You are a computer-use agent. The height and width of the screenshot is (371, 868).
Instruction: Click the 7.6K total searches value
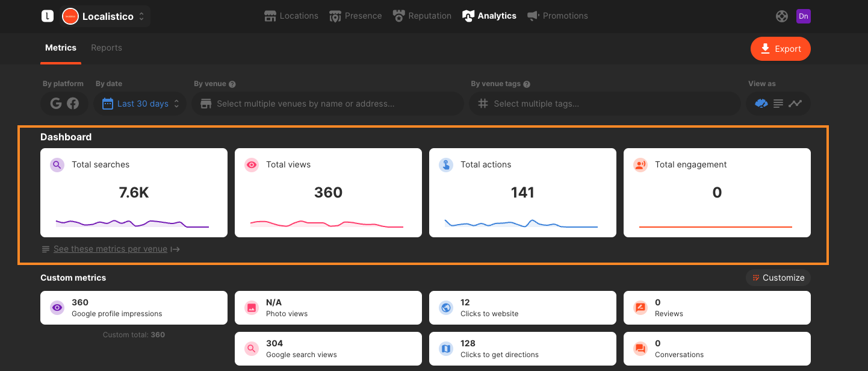click(134, 193)
